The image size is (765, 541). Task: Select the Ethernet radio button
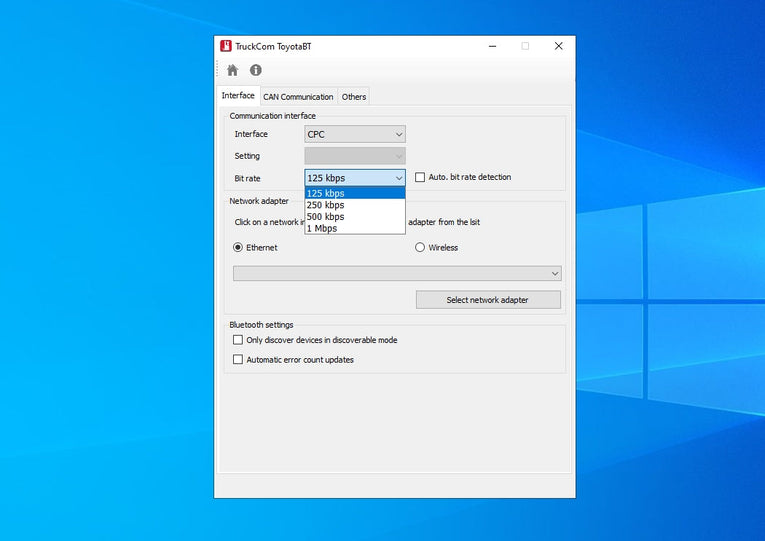pos(238,247)
